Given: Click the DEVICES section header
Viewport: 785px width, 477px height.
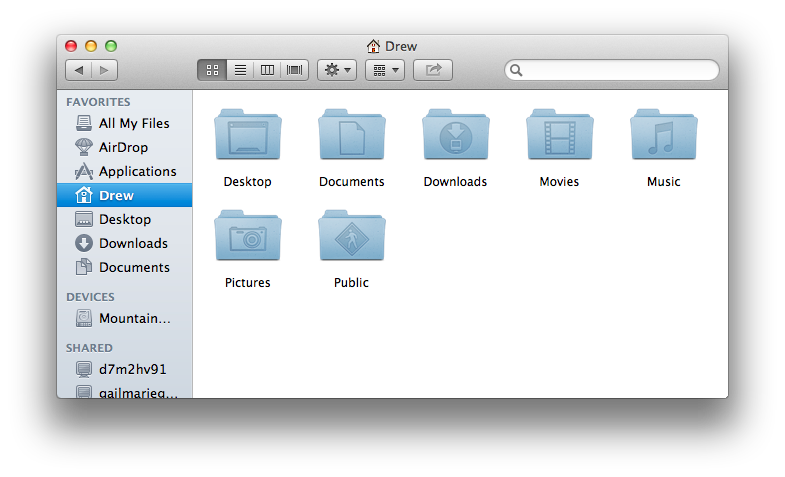Looking at the screenshot, I should coord(91,297).
